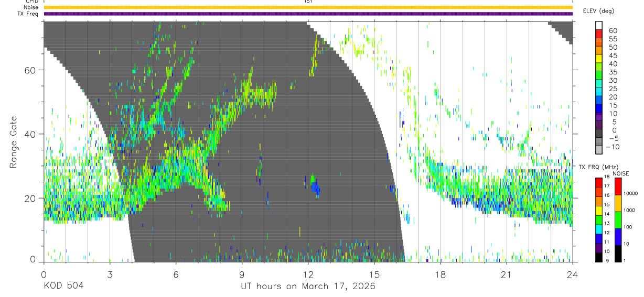This screenshot has width=644, height=297.
Task: Click the 20 tick on Range Gate axis
Action: 30,198
